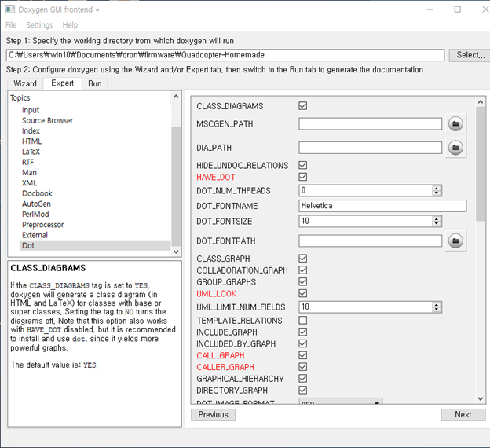
Task: Toggle GROUP_GRAPHS checkbox
Action: (303, 281)
